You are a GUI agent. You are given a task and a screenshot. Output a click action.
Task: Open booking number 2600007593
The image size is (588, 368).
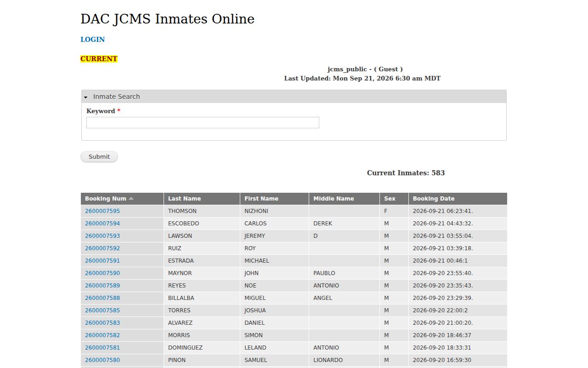102,236
